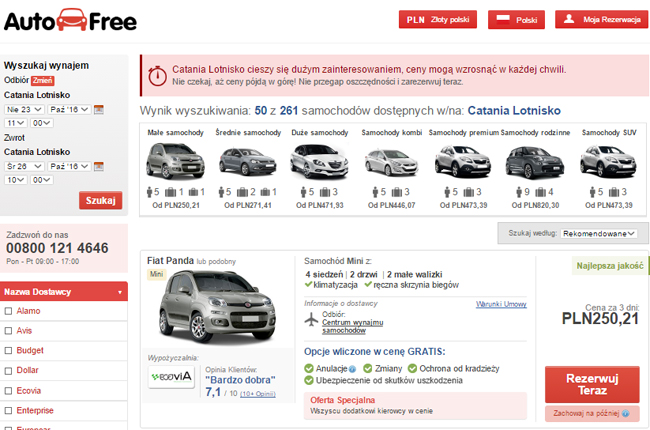The width and height of the screenshot is (650, 430).
Task: Click the info icon next to Anulacje
Action: (352, 369)
